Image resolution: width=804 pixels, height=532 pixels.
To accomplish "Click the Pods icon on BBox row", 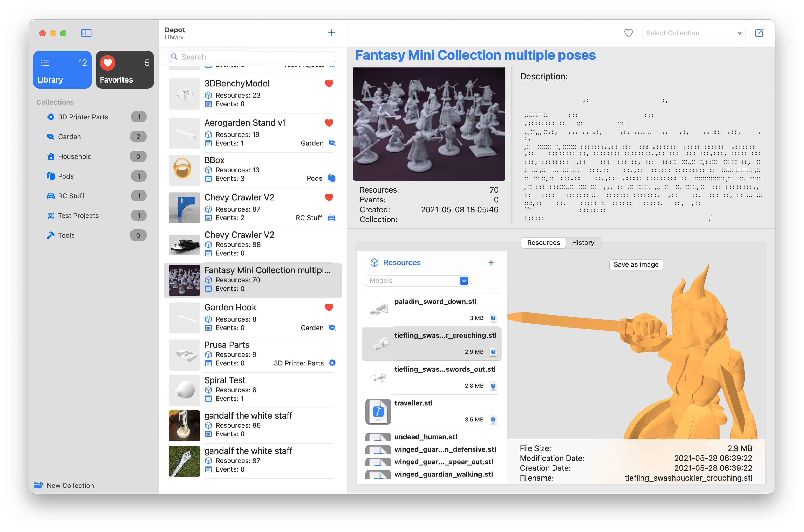I will [331, 178].
